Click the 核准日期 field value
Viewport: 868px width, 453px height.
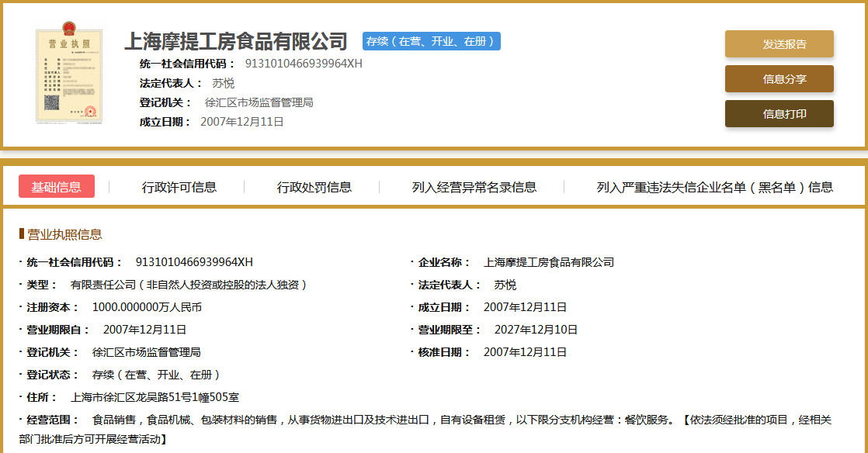pos(525,352)
